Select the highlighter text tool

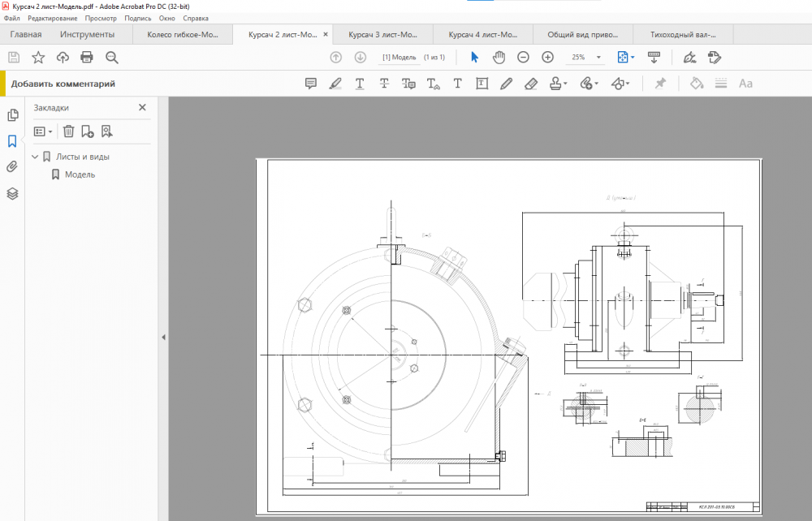tap(335, 84)
